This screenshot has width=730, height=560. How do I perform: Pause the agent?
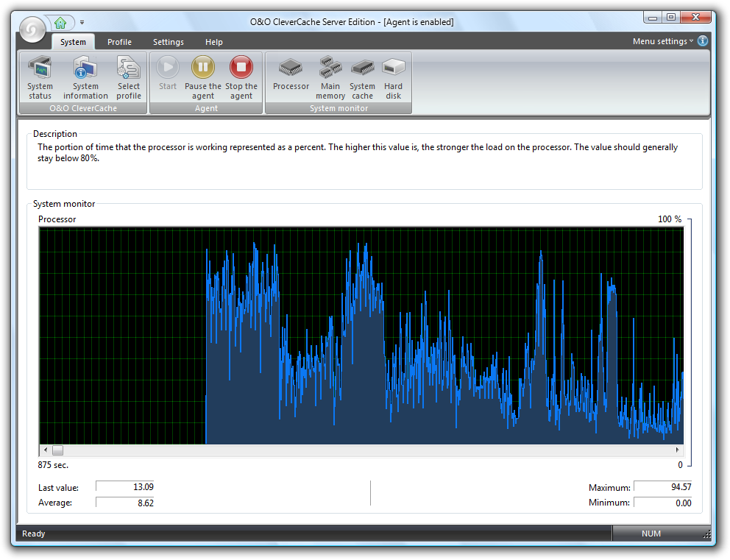tap(203, 77)
